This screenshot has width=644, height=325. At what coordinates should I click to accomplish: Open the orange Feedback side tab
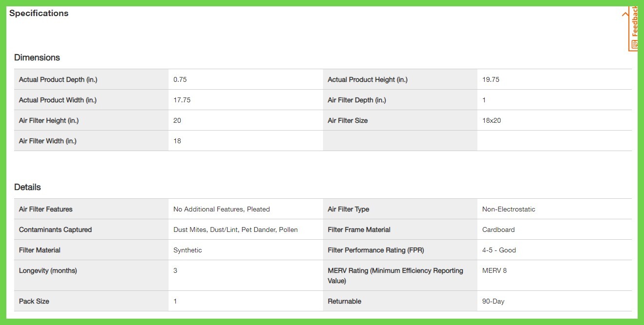(x=633, y=28)
